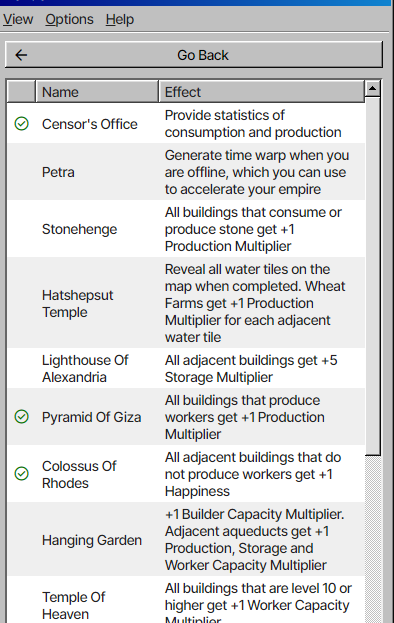394x623 pixels.
Task: Click the green checkmark beside Colossus Of Rhodes
Action: click(x=21, y=474)
